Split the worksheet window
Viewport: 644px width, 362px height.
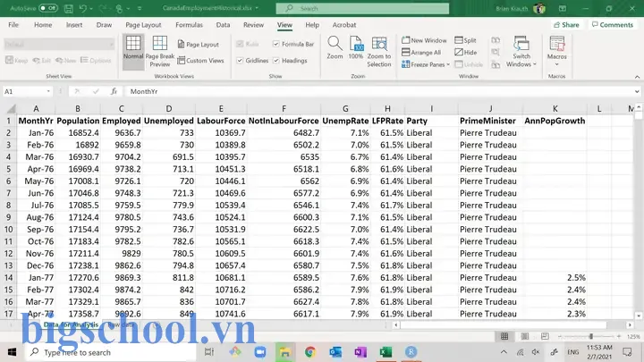[x=465, y=40]
